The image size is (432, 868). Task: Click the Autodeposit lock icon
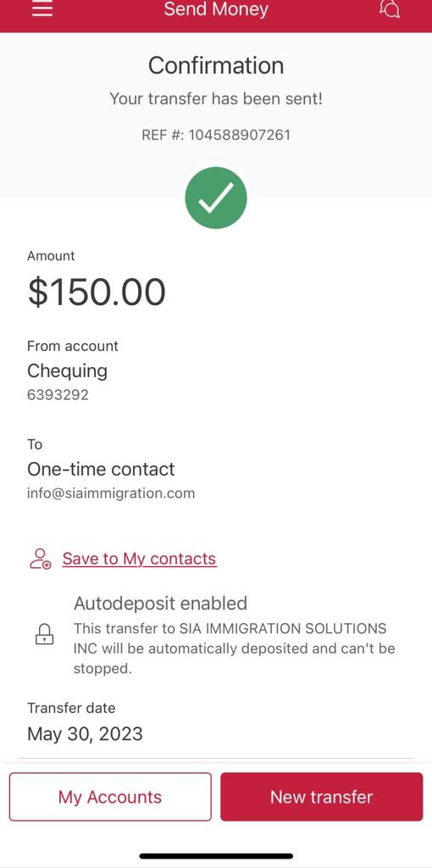(x=44, y=634)
